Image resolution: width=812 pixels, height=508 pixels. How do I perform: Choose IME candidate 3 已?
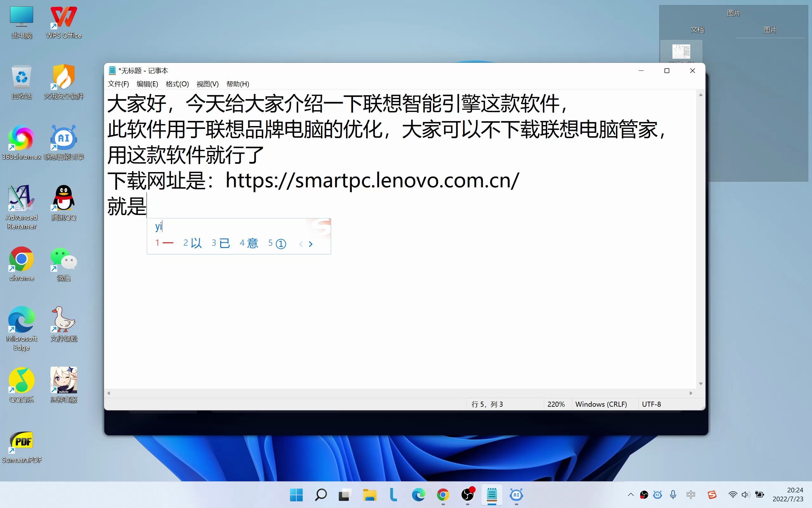click(221, 243)
